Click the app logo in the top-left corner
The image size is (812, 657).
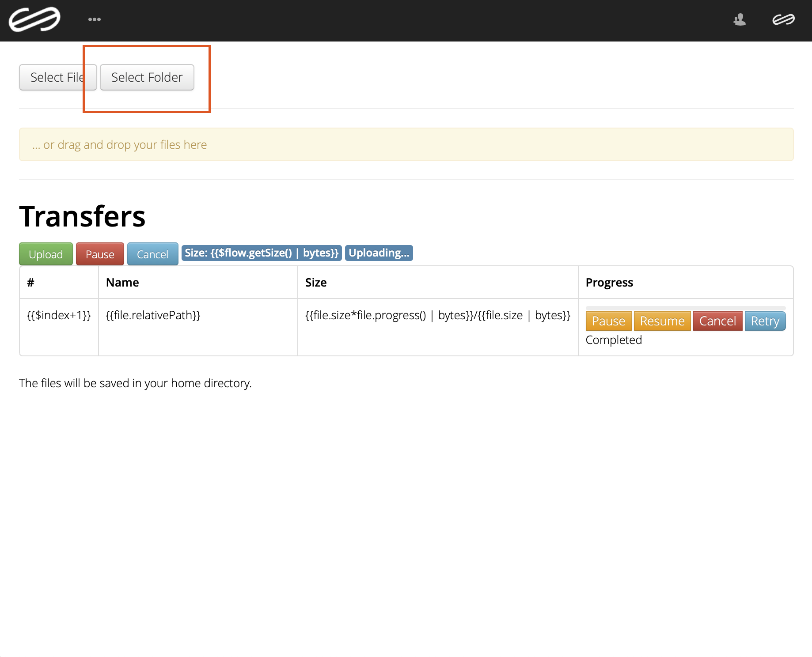35,19
